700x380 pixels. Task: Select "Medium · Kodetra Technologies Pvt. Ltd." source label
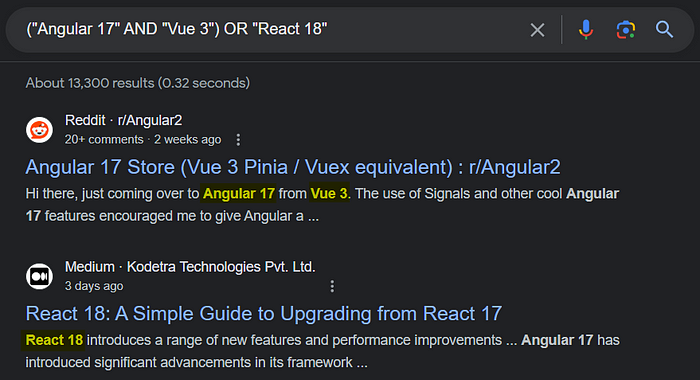(190, 267)
